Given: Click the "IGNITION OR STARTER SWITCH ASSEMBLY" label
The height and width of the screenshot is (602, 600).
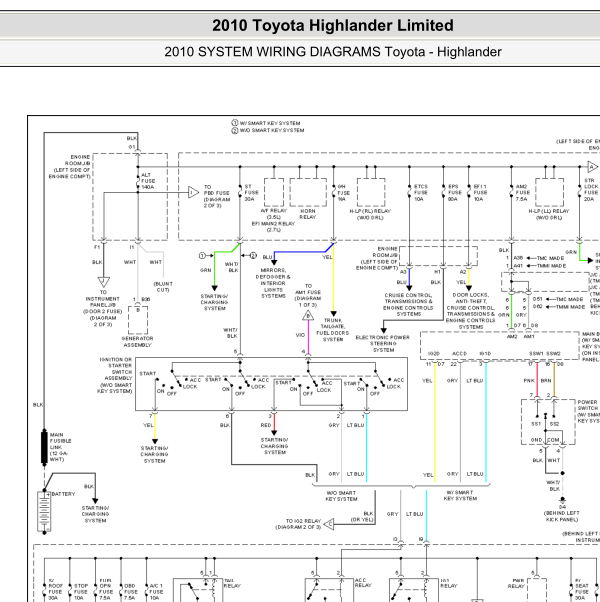Looking at the screenshot, I should (116, 369).
